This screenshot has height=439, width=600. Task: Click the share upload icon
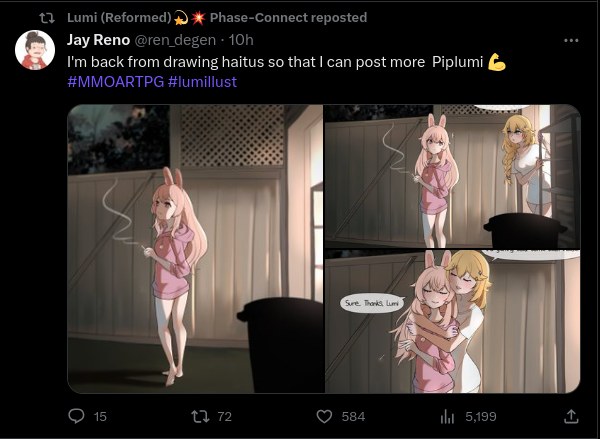(571, 416)
